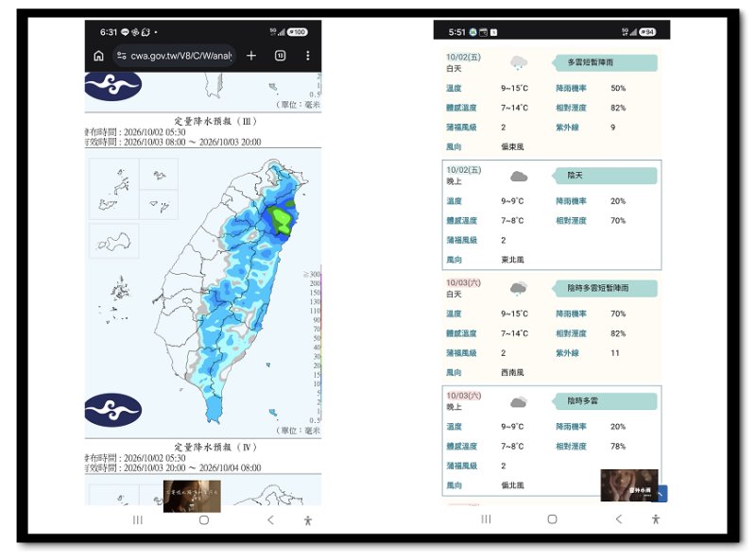Click CWA logo just below the address bar

click(113, 86)
